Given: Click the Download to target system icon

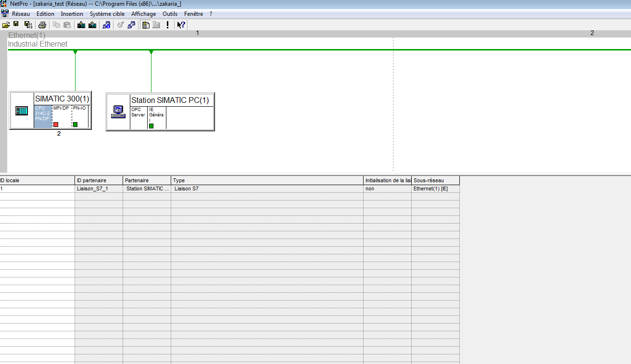Looking at the screenshot, I should pos(81,25).
